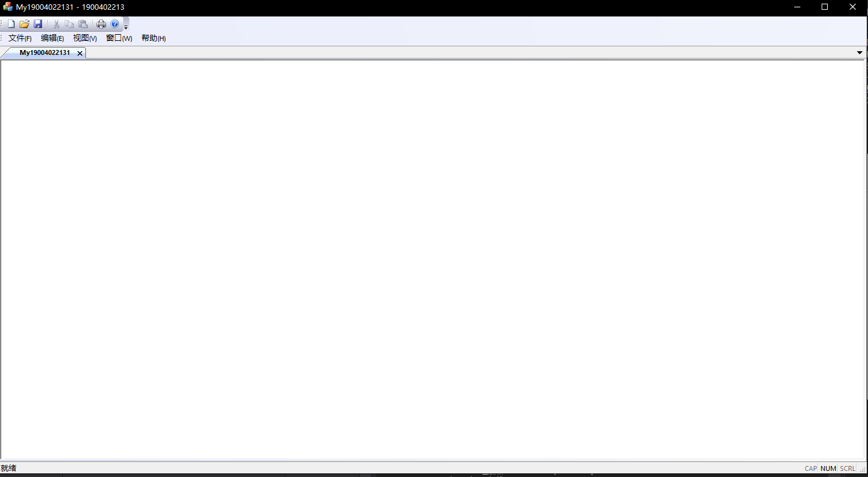Close the My19004022131 tab using its X
The width and height of the screenshot is (868, 477).
(x=79, y=53)
